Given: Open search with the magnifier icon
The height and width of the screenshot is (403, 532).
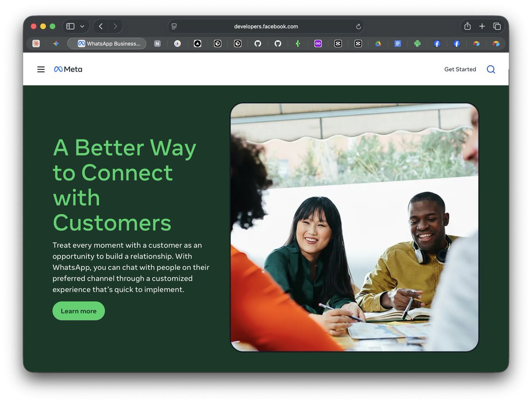Looking at the screenshot, I should (491, 69).
